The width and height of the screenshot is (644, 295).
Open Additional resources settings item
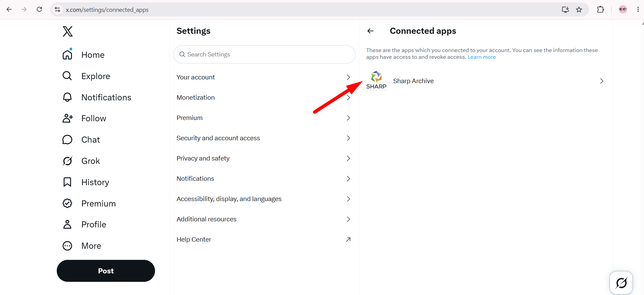[264, 219]
